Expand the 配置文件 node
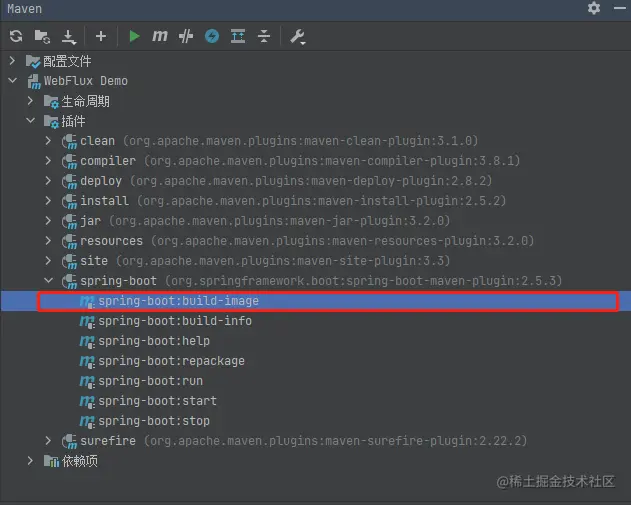 (x=12, y=61)
